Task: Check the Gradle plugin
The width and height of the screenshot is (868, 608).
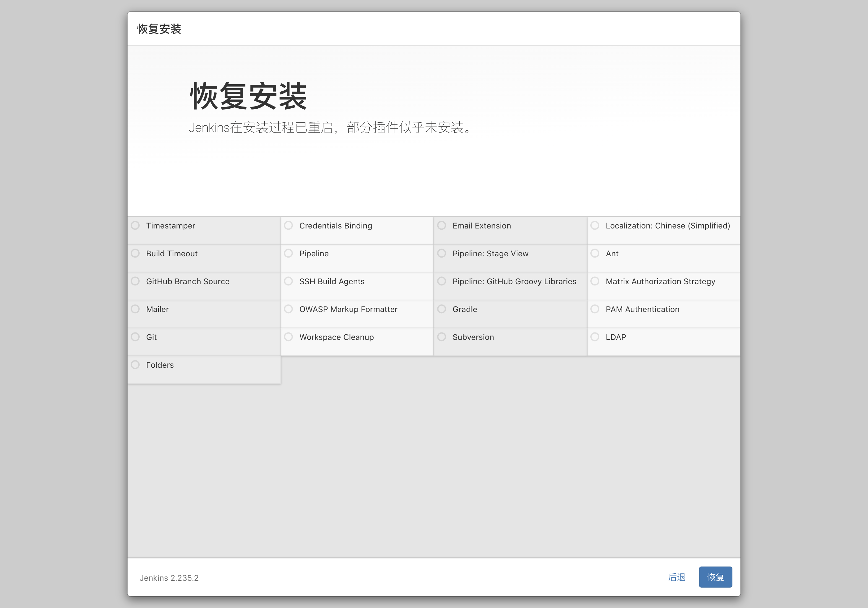Action: click(441, 309)
